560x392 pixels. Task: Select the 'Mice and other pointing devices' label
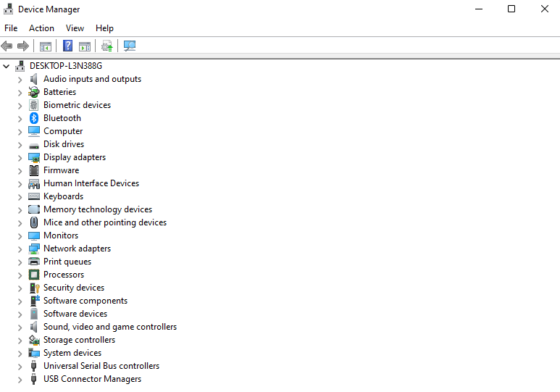[105, 222]
